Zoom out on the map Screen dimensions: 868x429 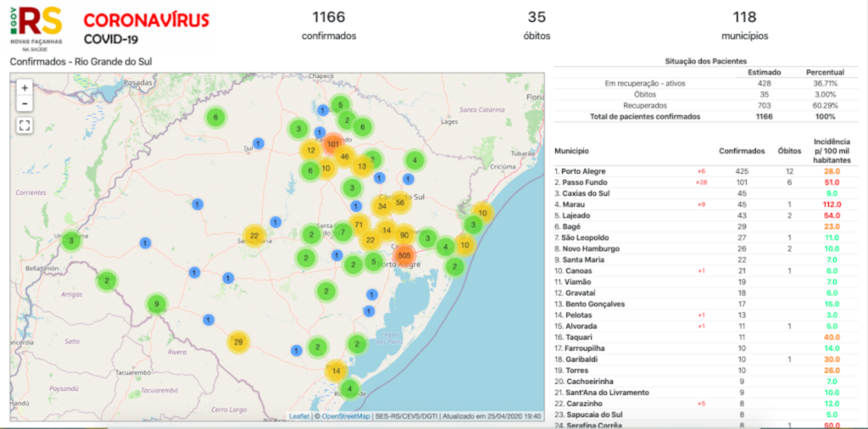[x=24, y=103]
